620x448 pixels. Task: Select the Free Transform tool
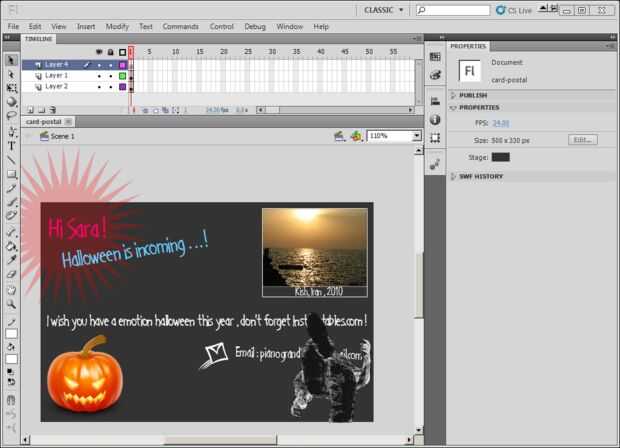11,88
